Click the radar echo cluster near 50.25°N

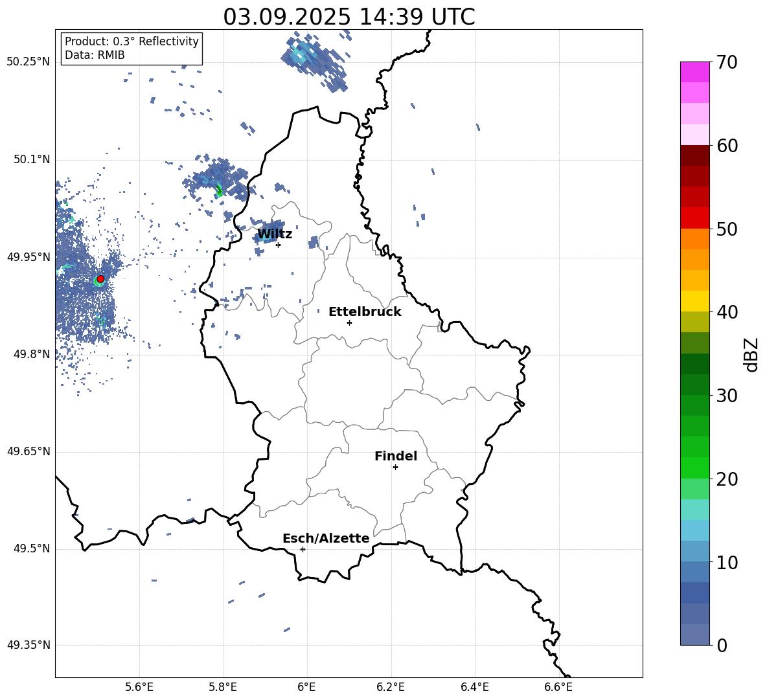tap(314, 61)
